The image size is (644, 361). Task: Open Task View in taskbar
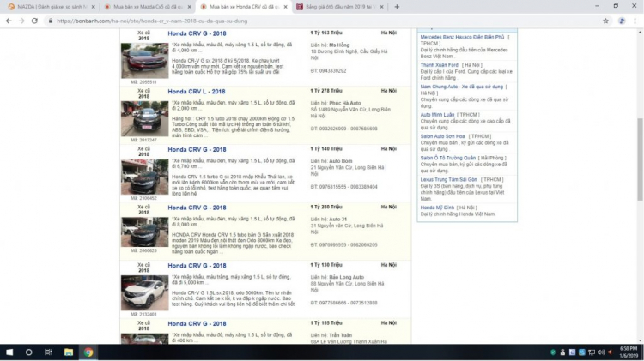click(x=48, y=352)
